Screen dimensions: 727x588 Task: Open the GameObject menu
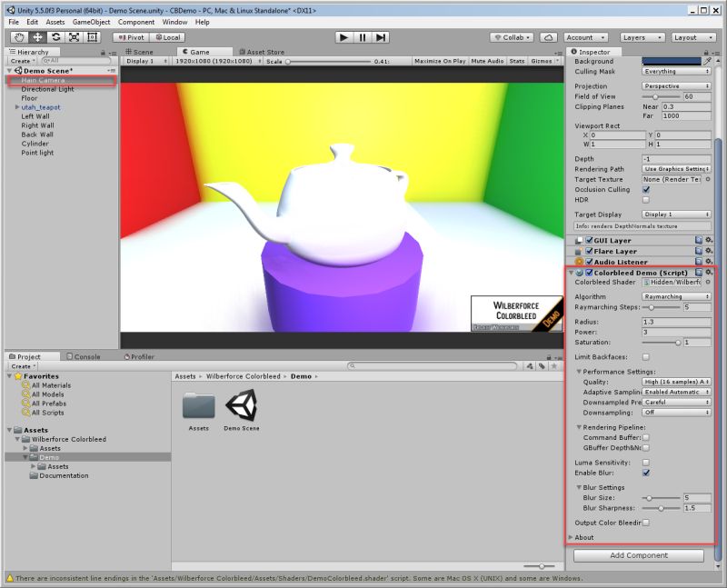tap(92, 22)
